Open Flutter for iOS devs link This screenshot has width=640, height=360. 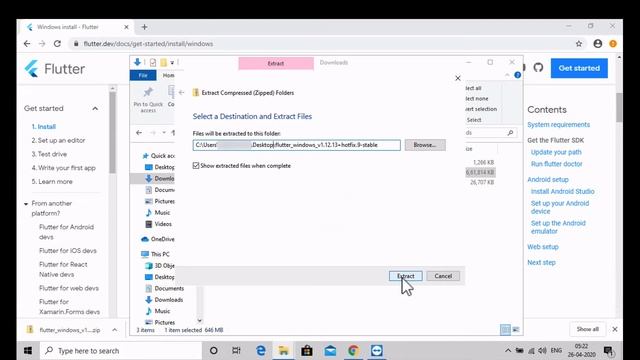68,251
